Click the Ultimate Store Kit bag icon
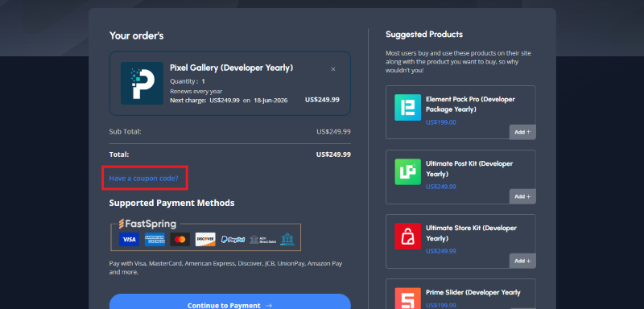644x309 pixels. [x=408, y=237]
